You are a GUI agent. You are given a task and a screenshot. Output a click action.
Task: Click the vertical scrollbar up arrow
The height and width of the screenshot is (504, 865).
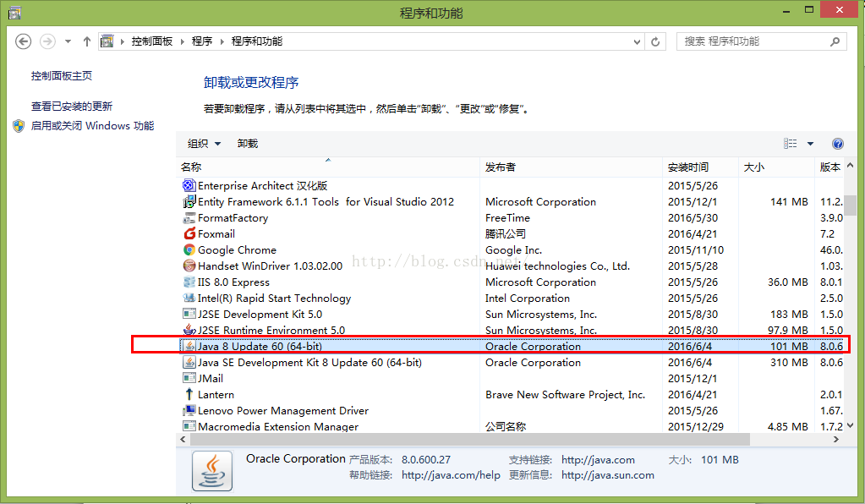pos(850,166)
